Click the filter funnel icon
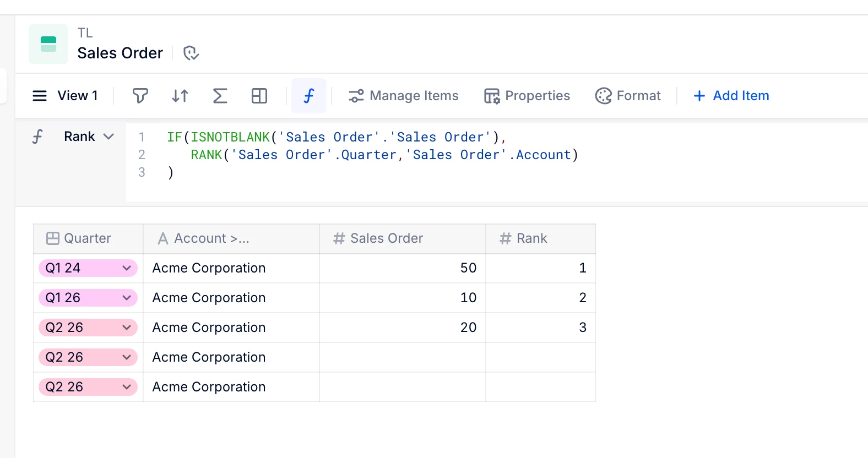This screenshot has width=868, height=458. pyautogui.click(x=140, y=96)
